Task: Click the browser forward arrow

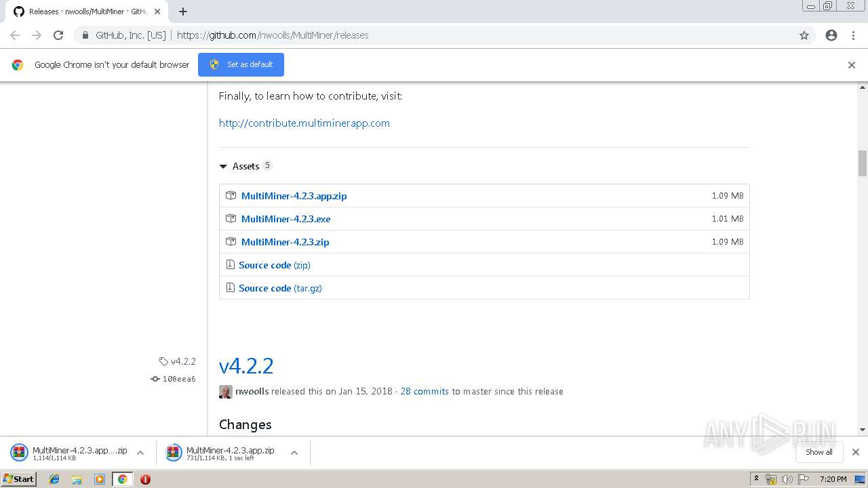Action: [37, 35]
